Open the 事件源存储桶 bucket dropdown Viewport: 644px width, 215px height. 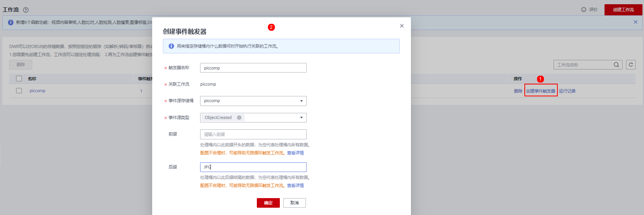253,101
